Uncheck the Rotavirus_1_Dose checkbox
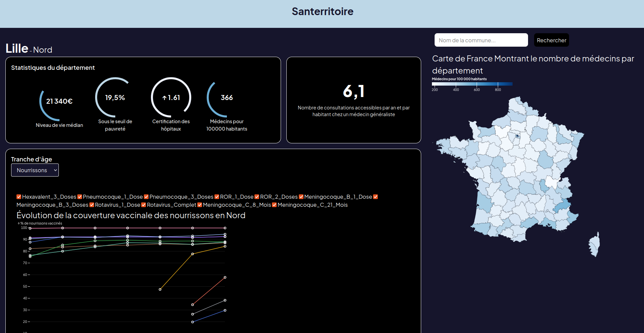The image size is (644, 333). [x=91, y=205]
